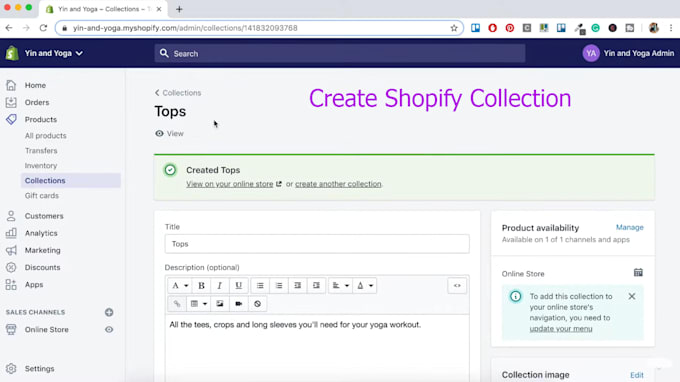Image resolution: width=680 pixels, height=382 pixels.
Task: Insert bulleted list
Action: (x=260, y=285)
